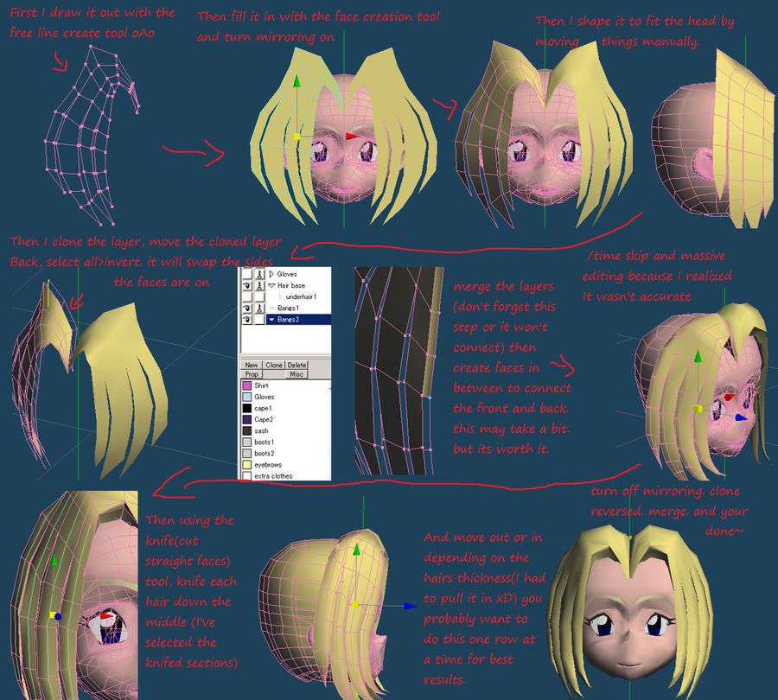Select the pink Shirt material swatch
This screenshot has width=778, height=700.
[x=246, y=385]
